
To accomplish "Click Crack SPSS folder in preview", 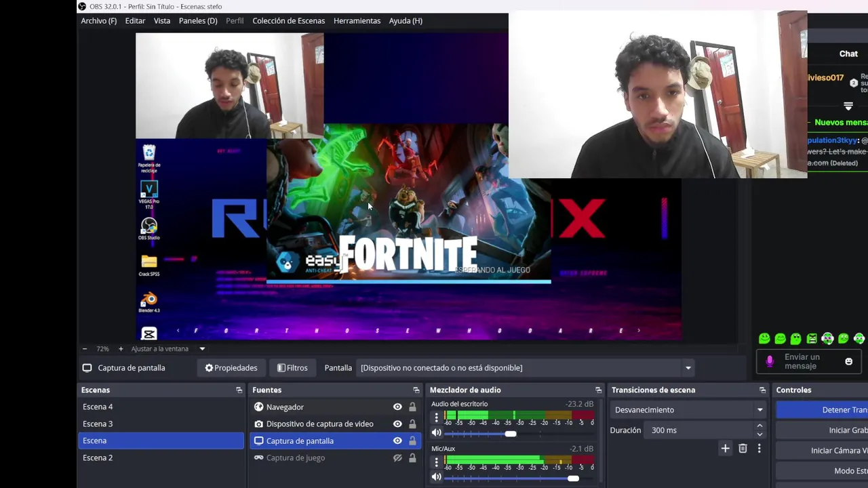I will point(149,265).
